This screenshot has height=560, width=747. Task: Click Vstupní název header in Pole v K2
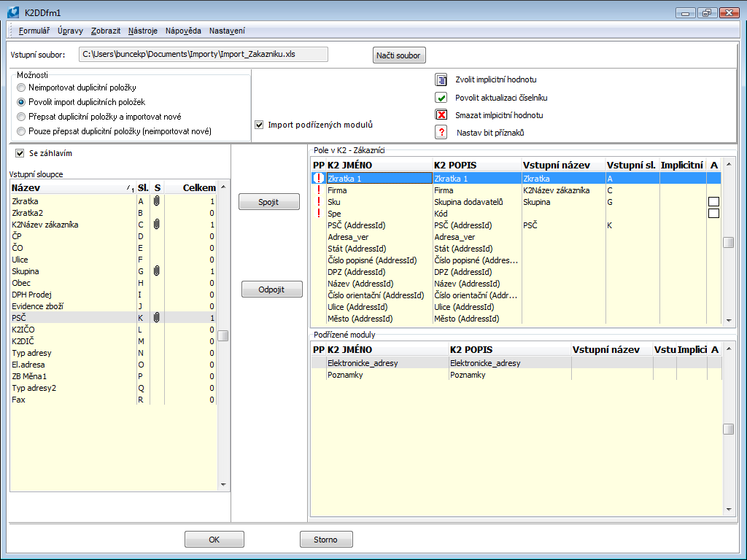563,165
